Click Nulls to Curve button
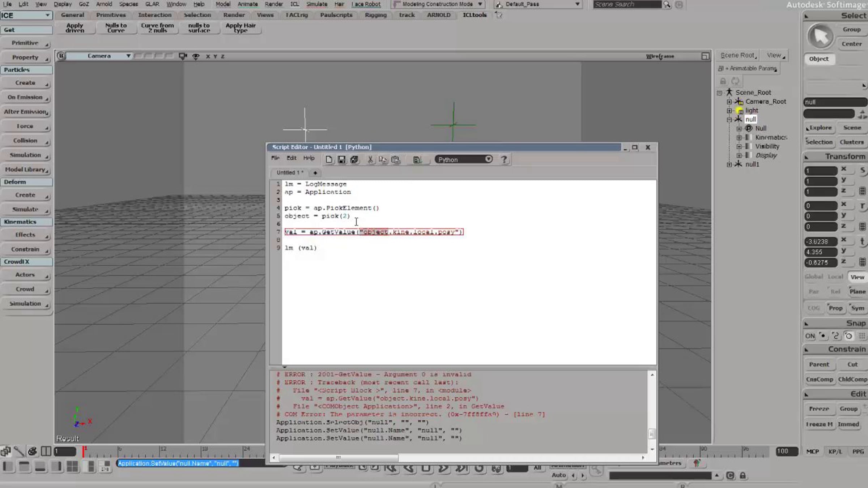Screen dimensions: 868x488 coord(116,28)
